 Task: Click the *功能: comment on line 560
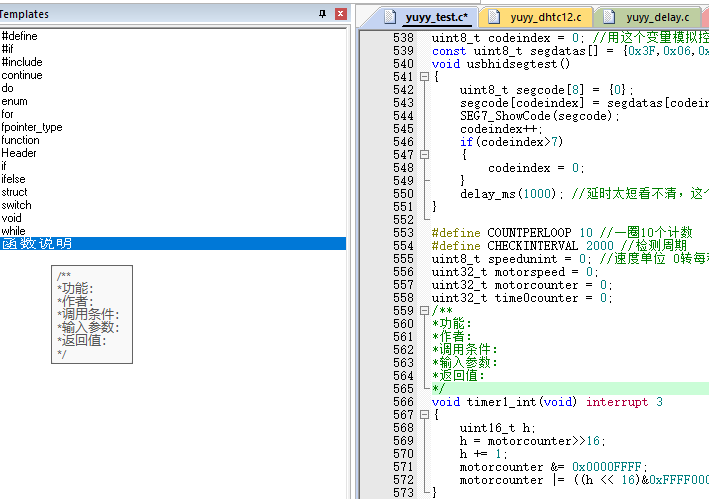tap(452, 324)
